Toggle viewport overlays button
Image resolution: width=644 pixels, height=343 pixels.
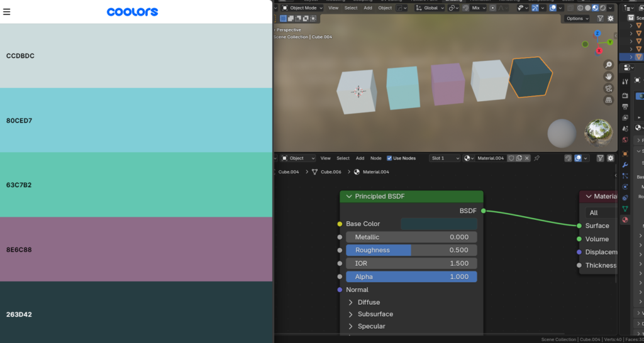(x=553, y=8)
